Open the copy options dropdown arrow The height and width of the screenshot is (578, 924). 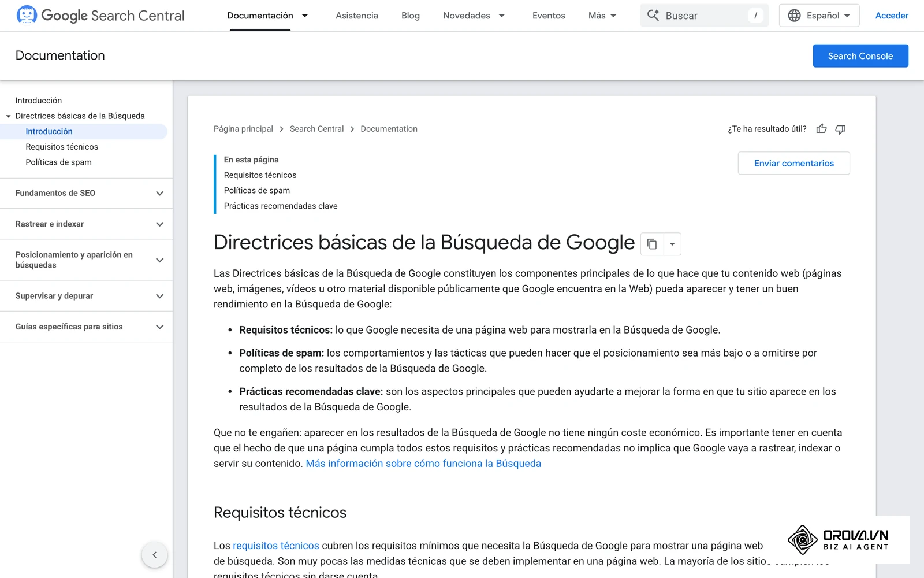(672, 244)
